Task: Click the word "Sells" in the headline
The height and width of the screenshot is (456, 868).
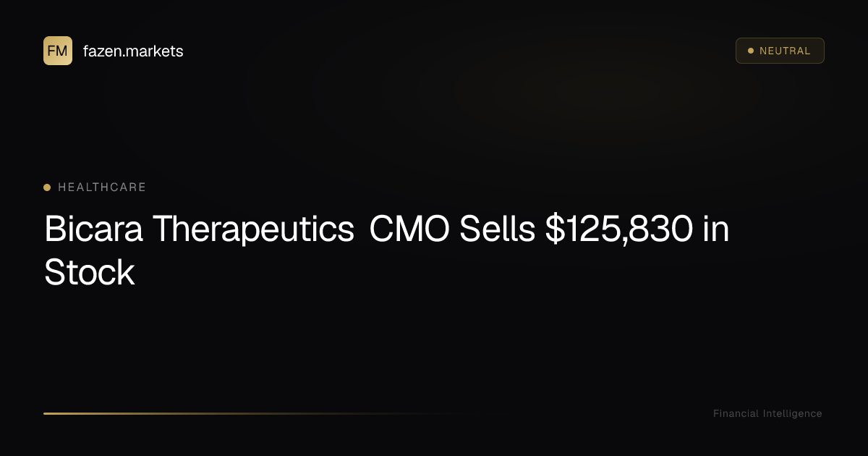Action: [498, 229]
